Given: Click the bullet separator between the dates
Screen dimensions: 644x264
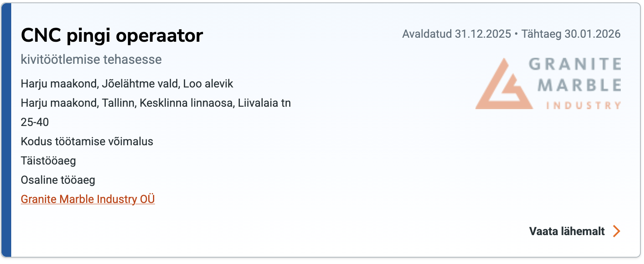Looking at the screenshot, I should click(516, 34).
